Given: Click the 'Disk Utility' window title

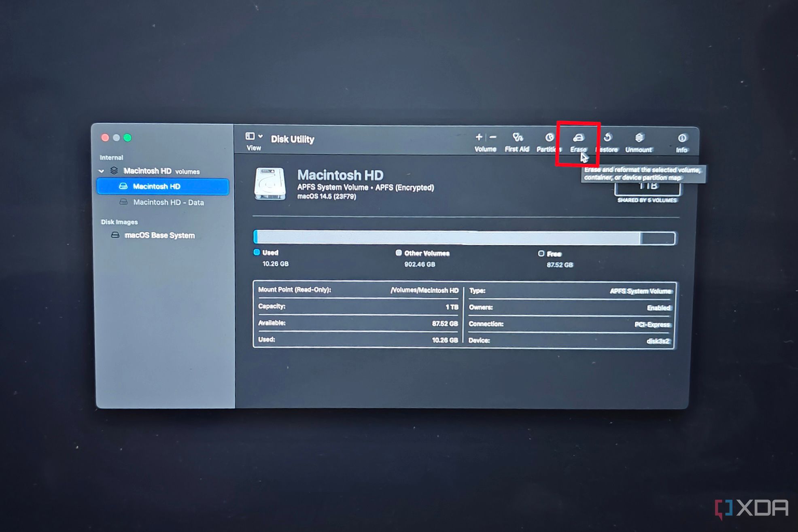Looking at the screenshot, I should pos(293,139).
